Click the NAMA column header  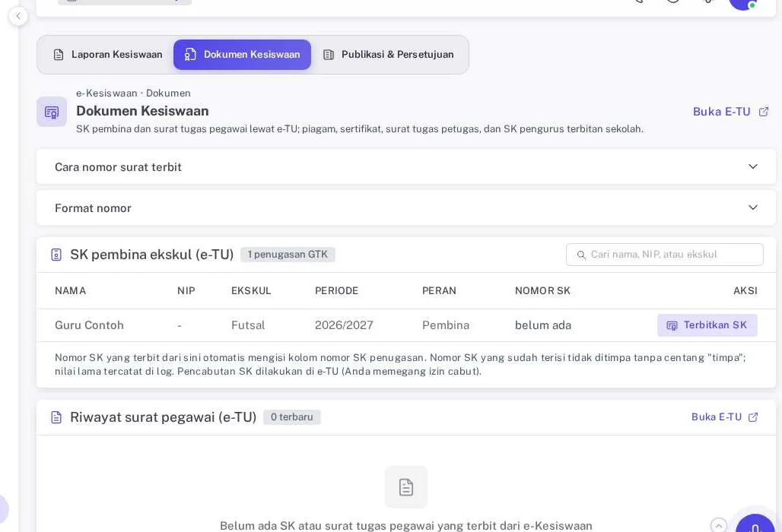pos(70,290)
